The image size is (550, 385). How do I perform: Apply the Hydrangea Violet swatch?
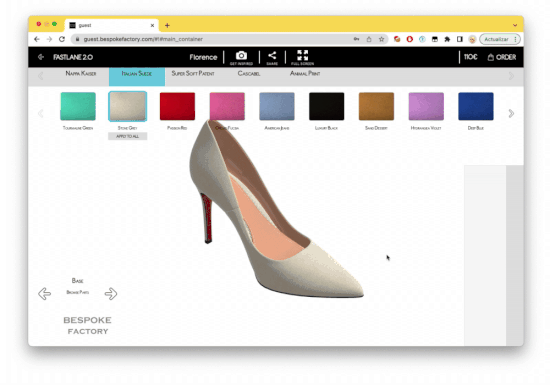tap(426, 106)
